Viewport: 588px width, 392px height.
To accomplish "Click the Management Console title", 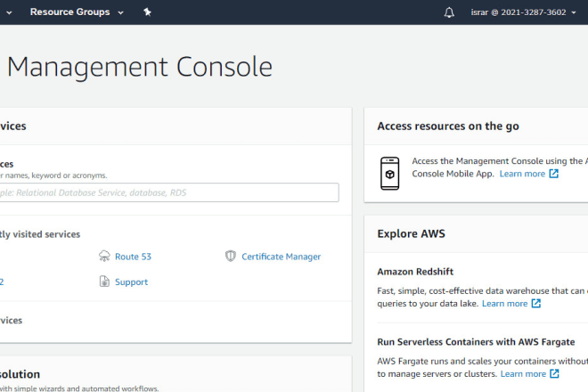I will pos(140,67).
